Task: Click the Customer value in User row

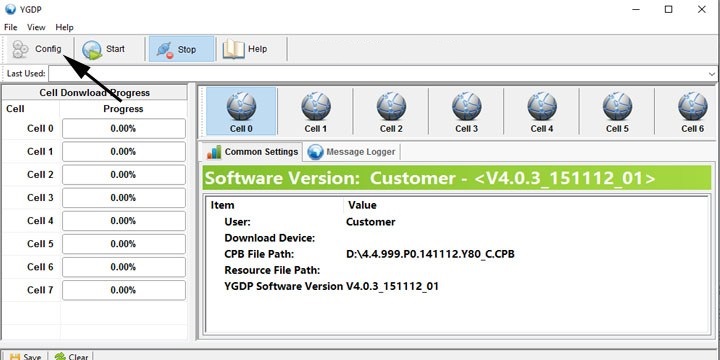Action: [x=371, y=222]
